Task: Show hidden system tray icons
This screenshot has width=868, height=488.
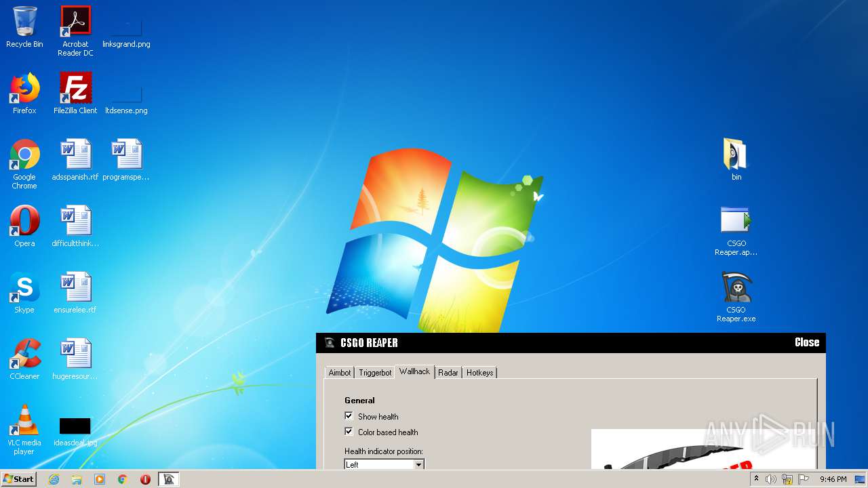Action: pyautogui.click(x=756, y=479)
